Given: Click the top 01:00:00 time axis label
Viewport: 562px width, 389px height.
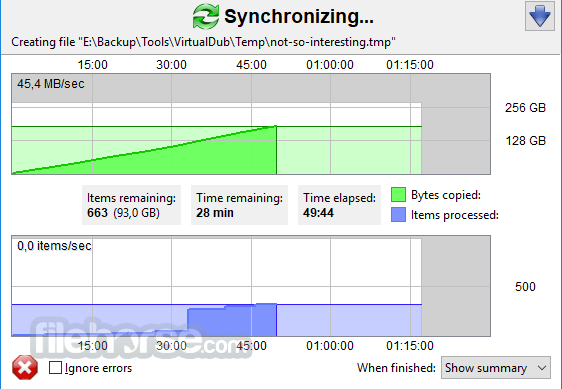Looking at the screenshot, I should tap(330, 65).
